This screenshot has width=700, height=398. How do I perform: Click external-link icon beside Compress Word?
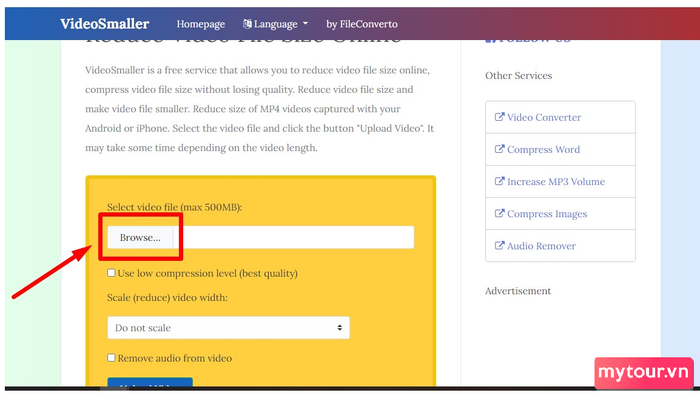coord(499,149)
